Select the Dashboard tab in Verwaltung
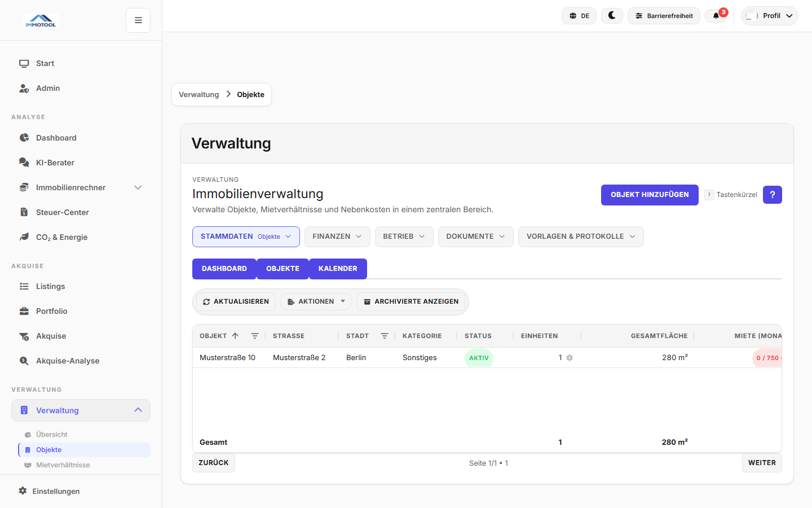812x508 pixels. click(x=224, y=269)
